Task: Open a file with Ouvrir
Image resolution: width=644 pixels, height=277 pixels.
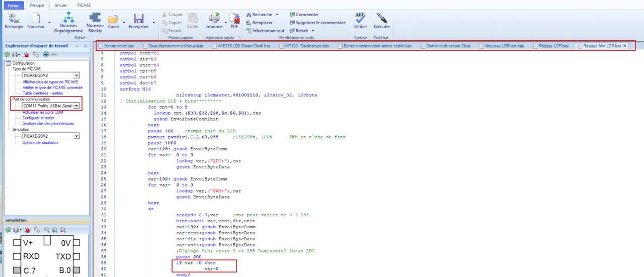Action: (113, 21)
